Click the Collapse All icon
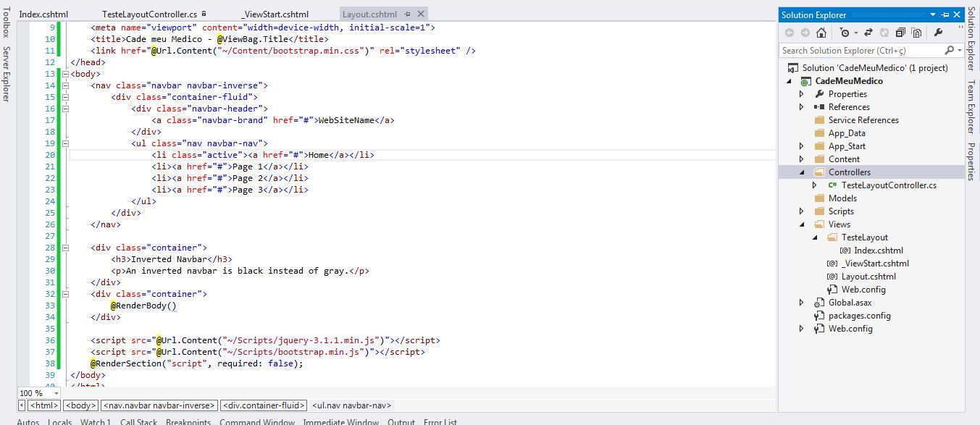The image size is (980, 425). (x=900, y=33)
